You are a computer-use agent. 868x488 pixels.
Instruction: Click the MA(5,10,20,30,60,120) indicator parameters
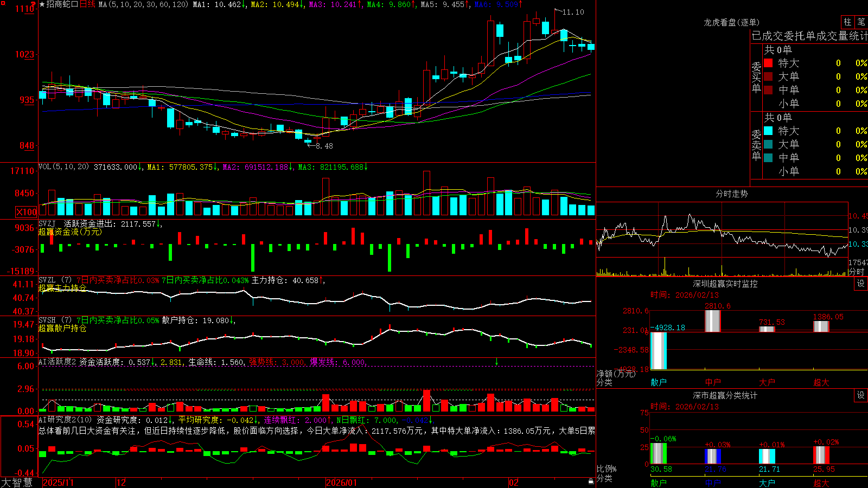click(x=144, y=4)
